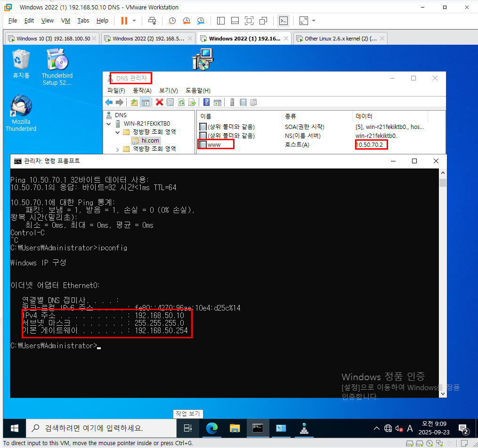Click the stretch guest display icon
The height and width of the screenshot is (448, 478).
tap(304, 21)
